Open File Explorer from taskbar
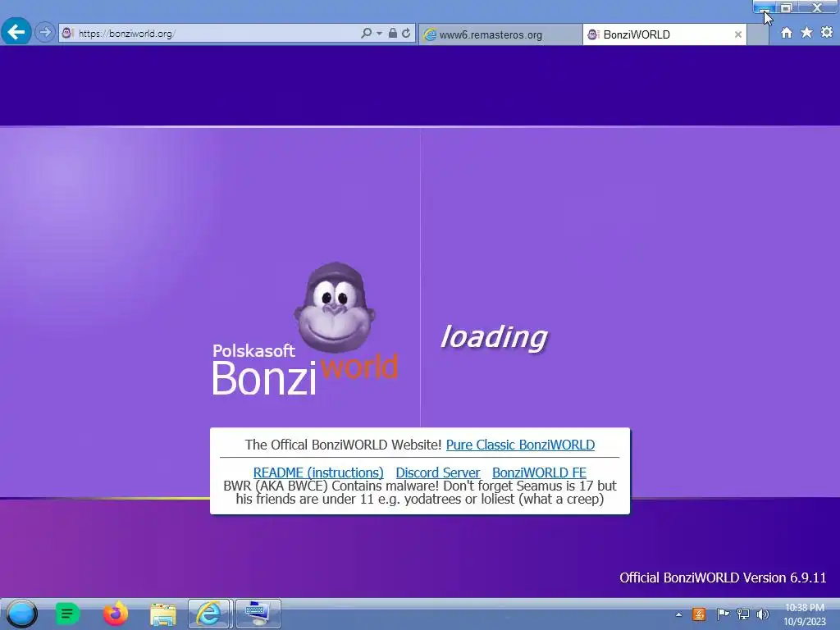Image resolution: width=840 pixels, height=630 pixels. tap(163, 614)
